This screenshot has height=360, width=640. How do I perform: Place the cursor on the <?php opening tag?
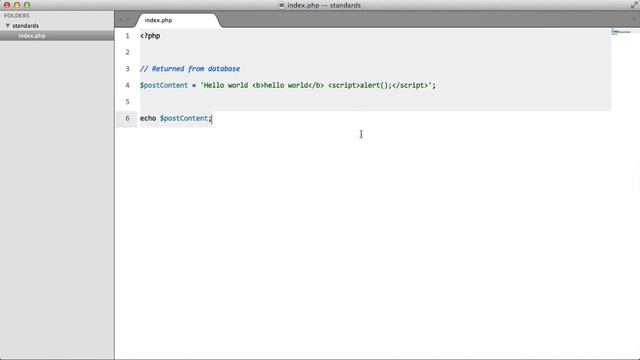pos(150,36)
